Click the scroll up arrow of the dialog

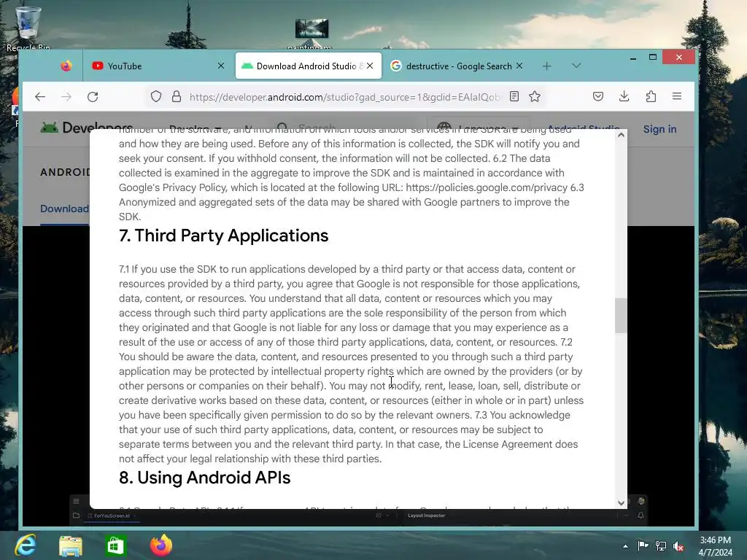click(621, 135)
